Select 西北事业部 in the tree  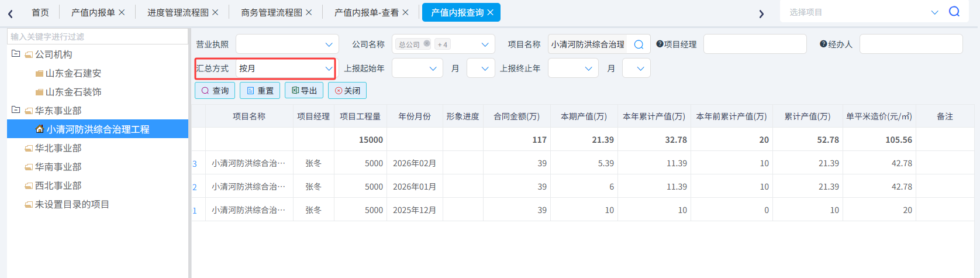(58, 186)
